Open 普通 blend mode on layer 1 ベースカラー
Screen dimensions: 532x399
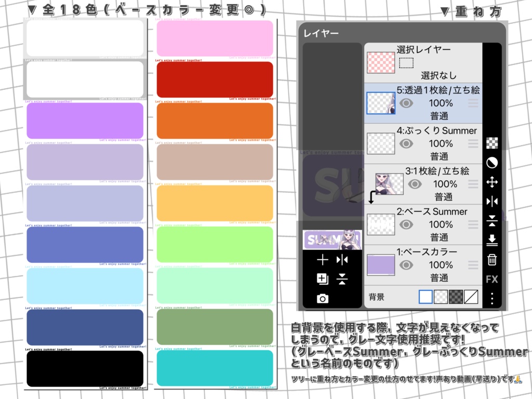point(440,278)
